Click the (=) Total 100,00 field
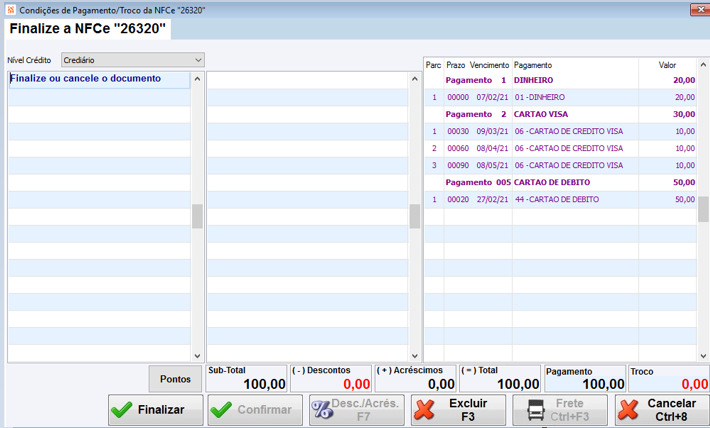 click(x=500, y=379)
